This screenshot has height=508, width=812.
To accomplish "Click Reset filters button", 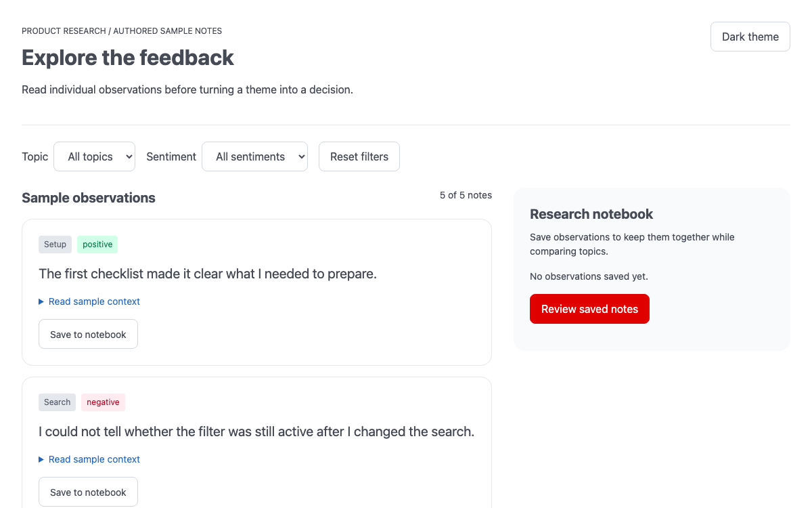I will tap(359, 156).
